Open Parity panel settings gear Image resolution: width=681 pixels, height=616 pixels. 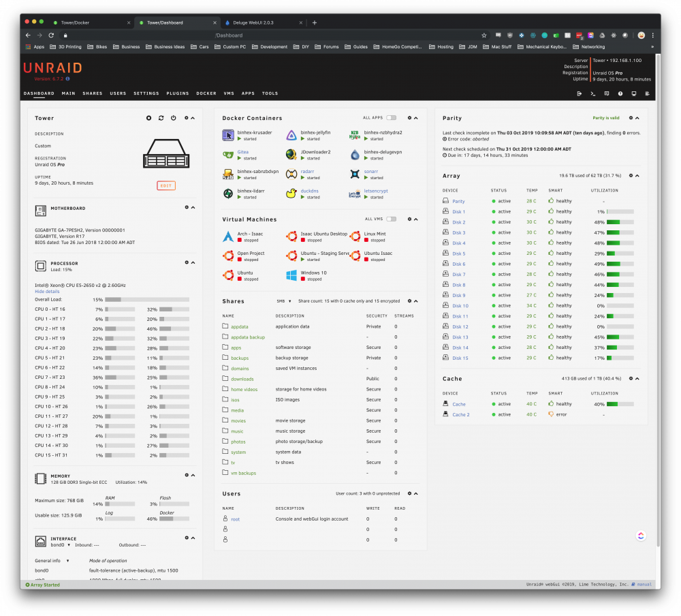click(x=631, y=118)
